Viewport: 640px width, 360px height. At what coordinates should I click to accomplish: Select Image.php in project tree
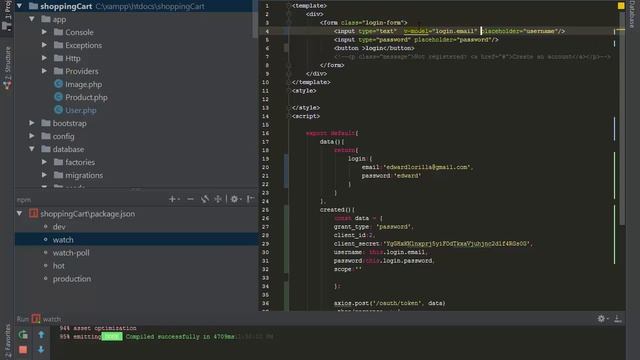[x=84, y=84]
